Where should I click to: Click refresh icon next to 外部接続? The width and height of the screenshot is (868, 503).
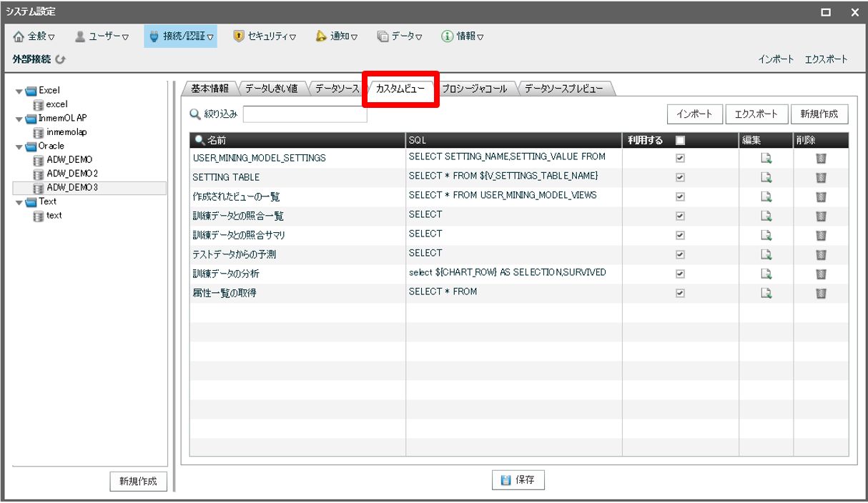tap(61, 60)
